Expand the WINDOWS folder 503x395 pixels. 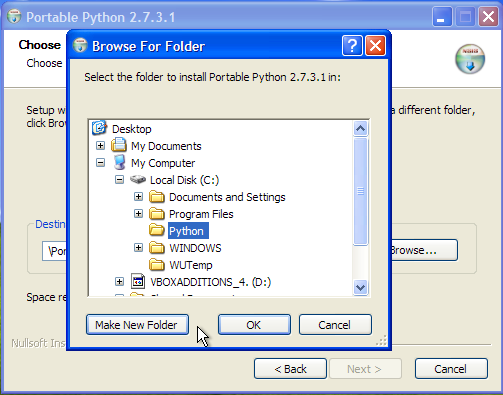coord(138,248)
